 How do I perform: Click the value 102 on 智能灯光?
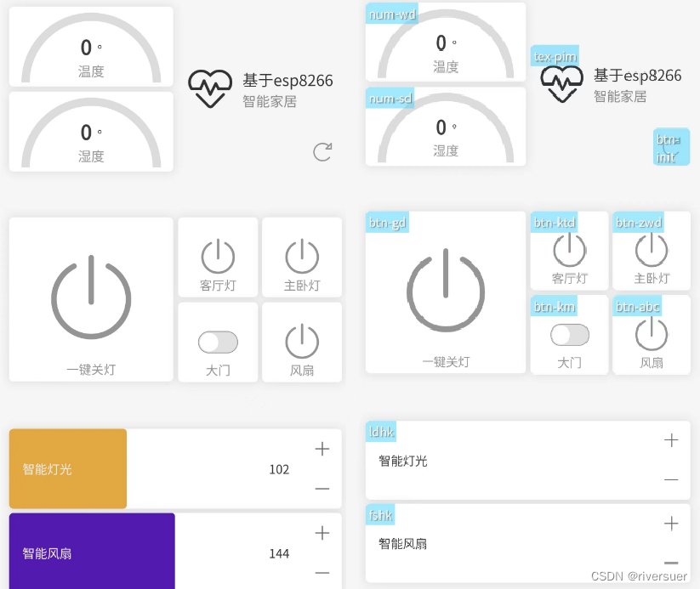click(279, 469)
